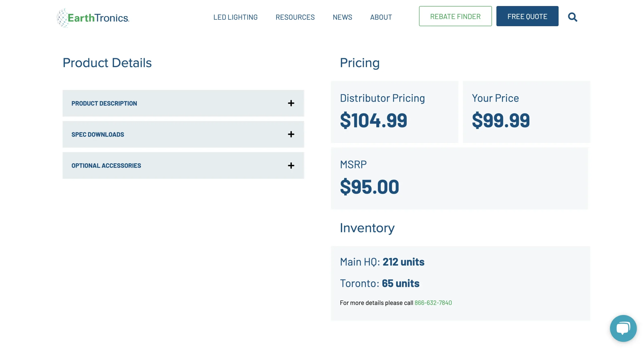Click the Main HQ inventory line
Viewport: 644px width, 349px height.
(x=382, y=262)
